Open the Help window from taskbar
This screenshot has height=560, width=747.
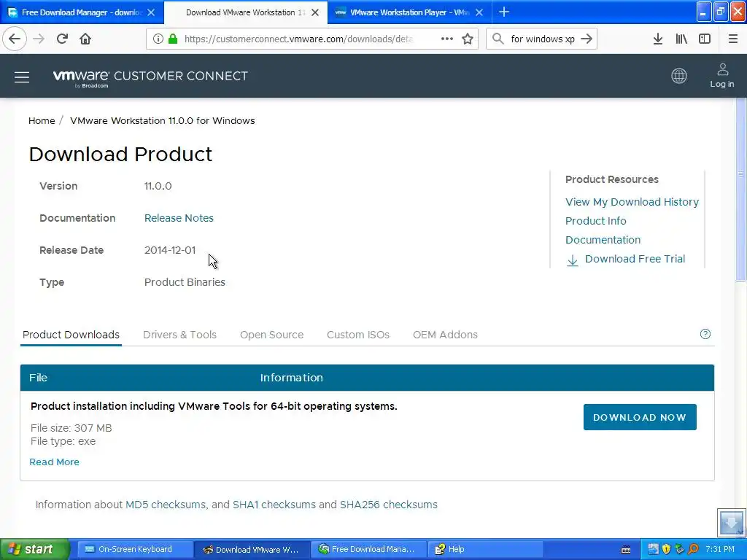[485, 549]
